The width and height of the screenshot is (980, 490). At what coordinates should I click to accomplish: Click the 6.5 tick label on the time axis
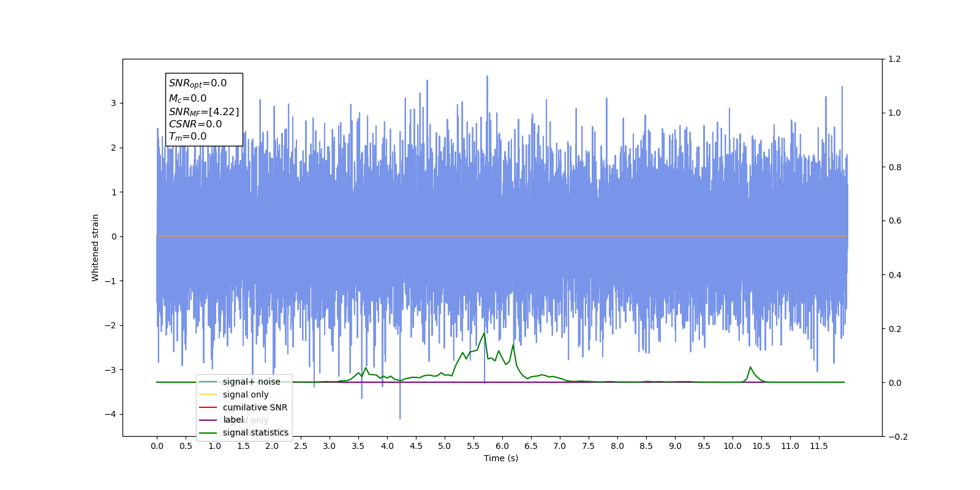(531, 446)
